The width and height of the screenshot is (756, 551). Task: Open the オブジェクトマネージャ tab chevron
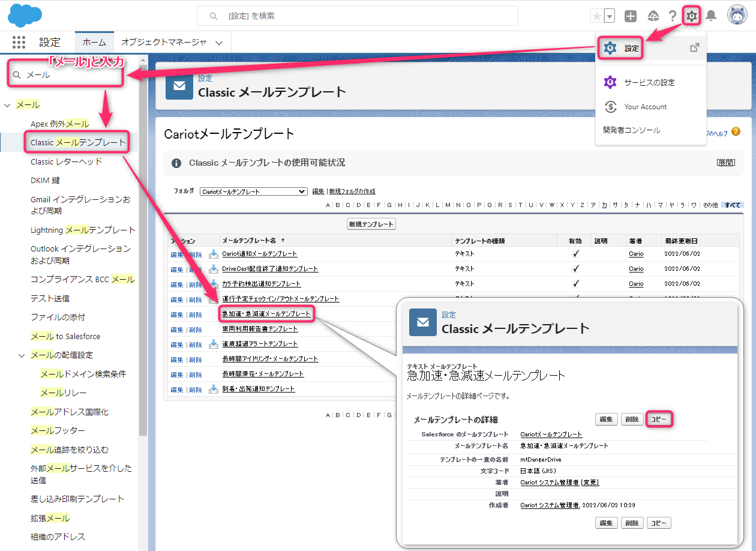219,43
